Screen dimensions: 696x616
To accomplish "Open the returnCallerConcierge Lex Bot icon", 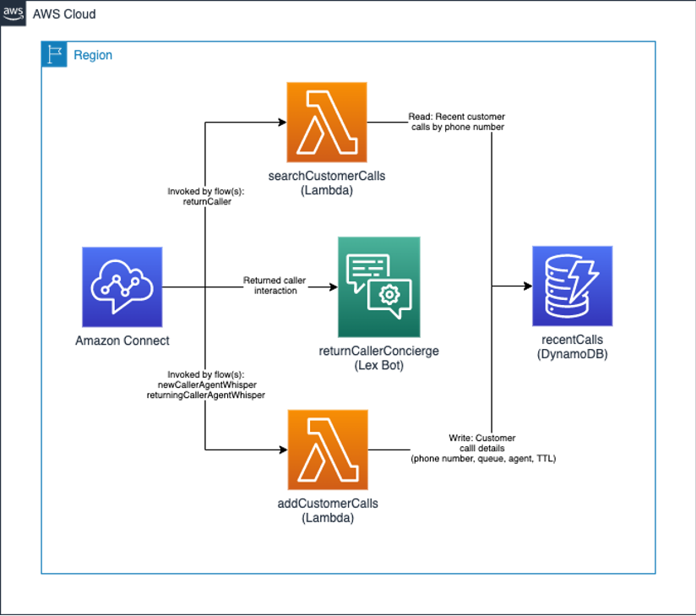I will pyautogui.click(x=379, y=287).
